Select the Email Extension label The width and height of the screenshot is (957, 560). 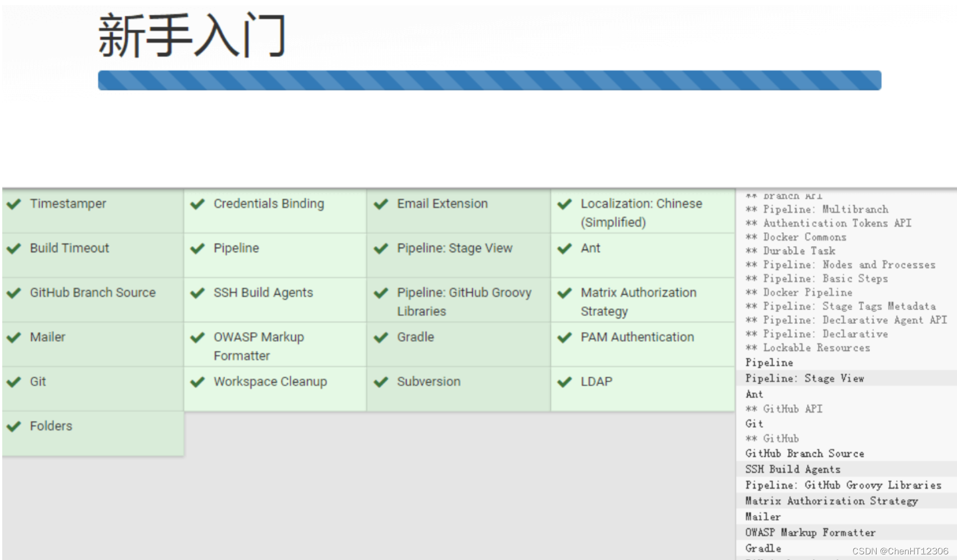point(443,204)
